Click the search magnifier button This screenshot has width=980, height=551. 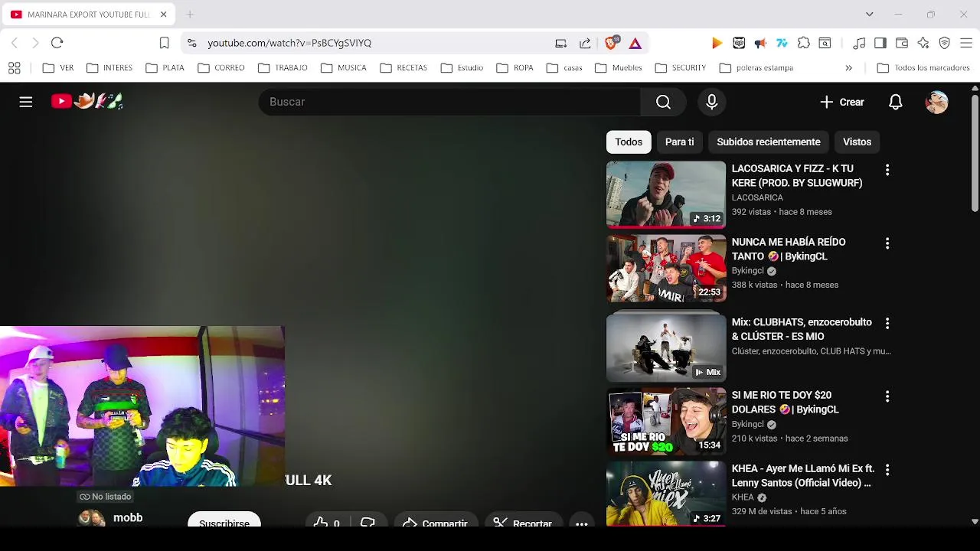click(x=663, y=102)
